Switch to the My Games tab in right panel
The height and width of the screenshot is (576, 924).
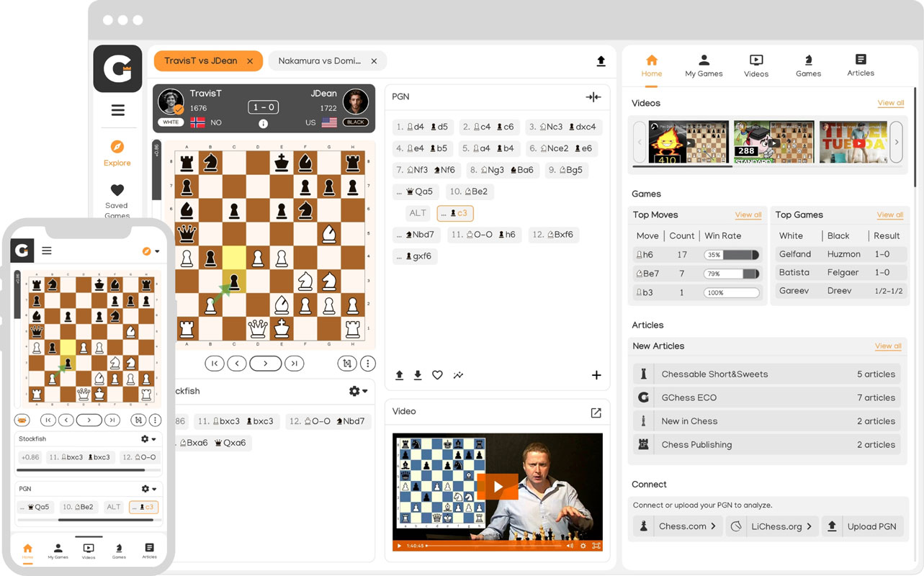tap(704, 66)
